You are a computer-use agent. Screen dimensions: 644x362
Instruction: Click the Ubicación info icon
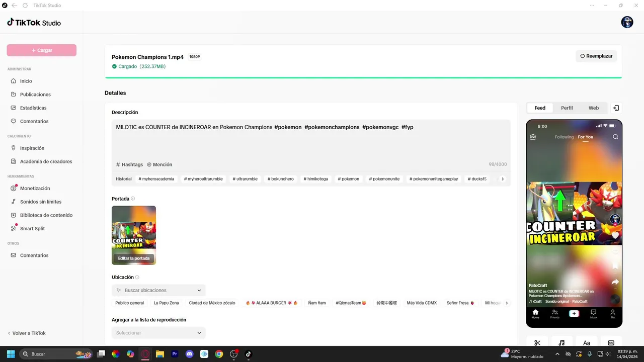click(137, 277)
